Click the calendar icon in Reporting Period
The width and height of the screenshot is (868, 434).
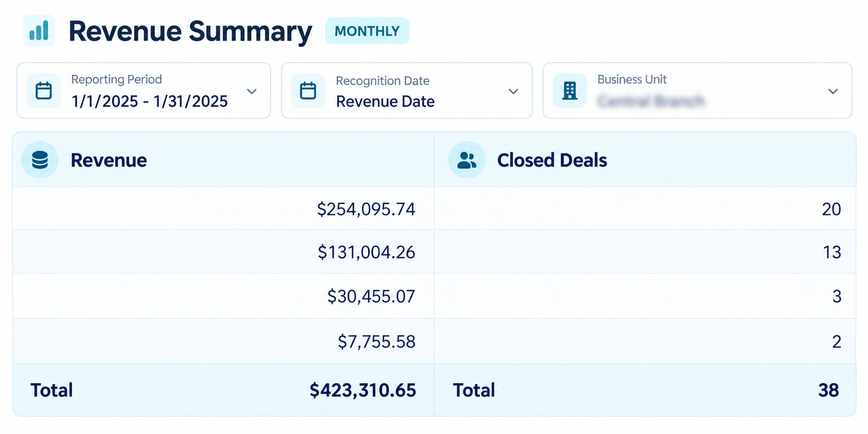point(44,91)
